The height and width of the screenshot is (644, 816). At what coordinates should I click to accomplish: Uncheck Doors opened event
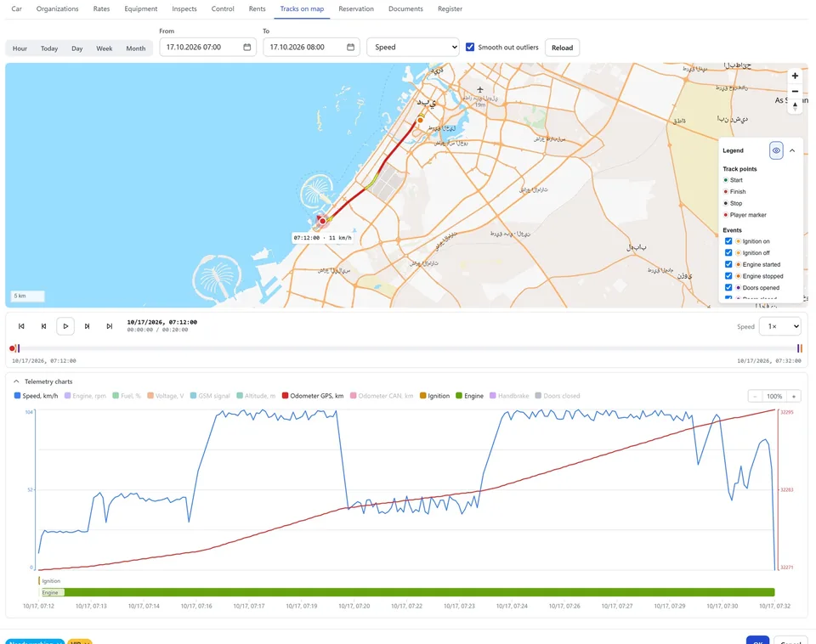728,288
